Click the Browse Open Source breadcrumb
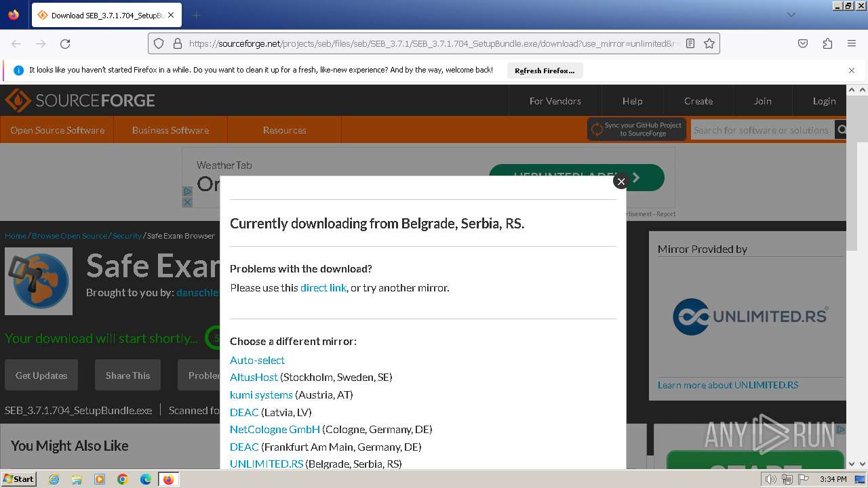 coord(69,236)
